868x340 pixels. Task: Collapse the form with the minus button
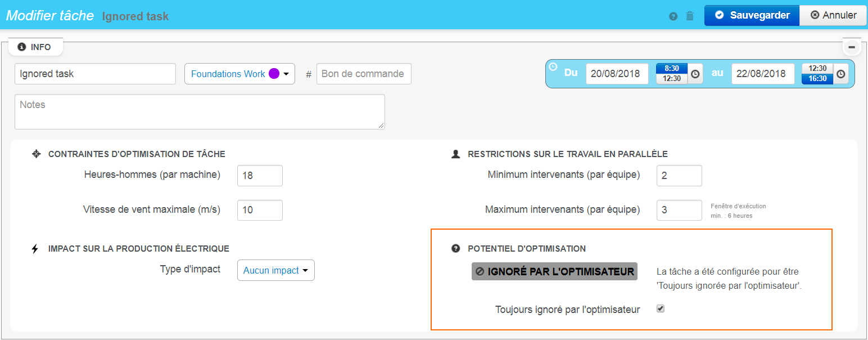tap(852, 47)
